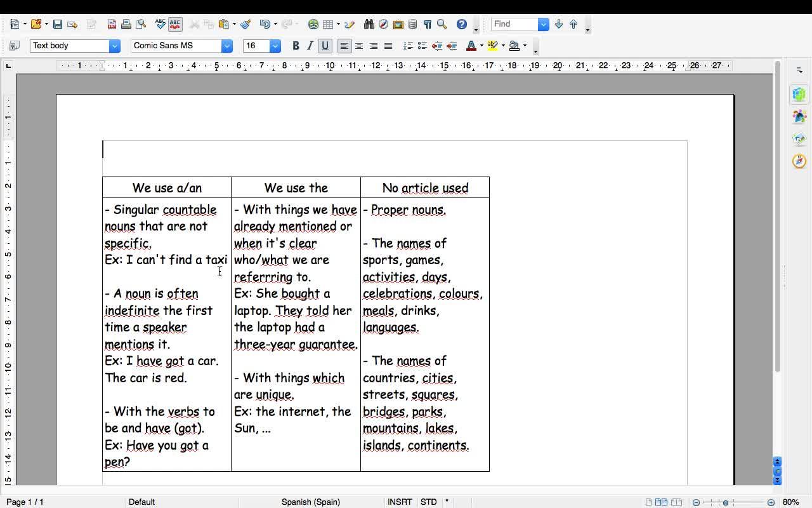Click the Clone Formatting paintbrush icon
The image size is (812, 508).
coord(246,24)
